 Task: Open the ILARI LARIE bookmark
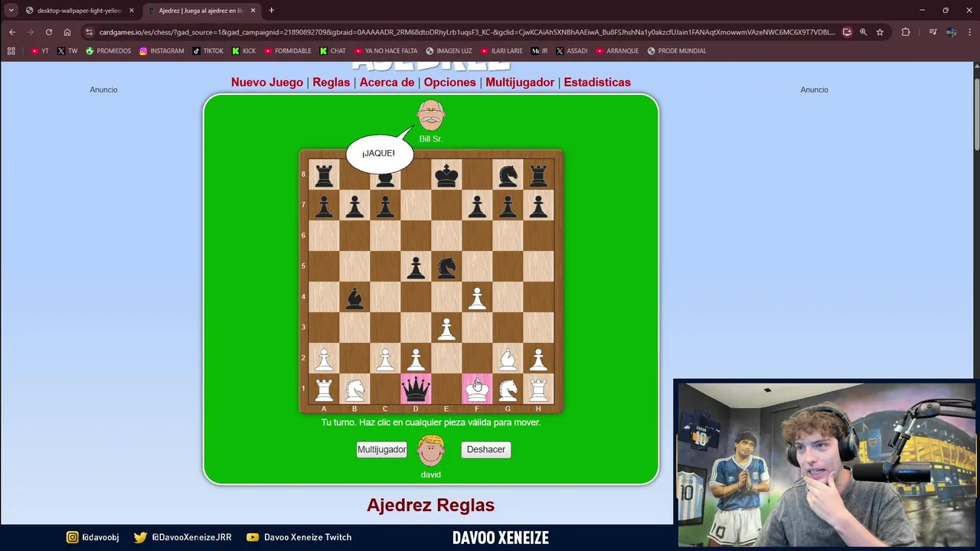click(x=501, y=51)
